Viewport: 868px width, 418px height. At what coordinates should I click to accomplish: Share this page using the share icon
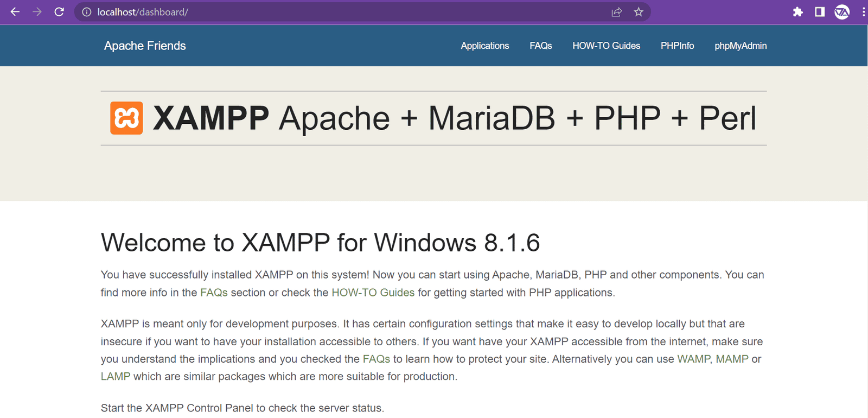[616, 12]
